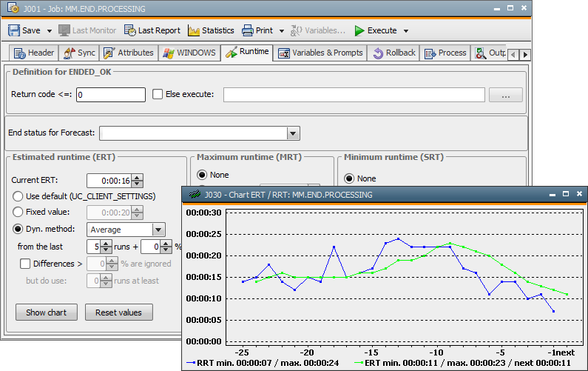
Task: Open the Attributes tab
Action: (x=129, y=53)
